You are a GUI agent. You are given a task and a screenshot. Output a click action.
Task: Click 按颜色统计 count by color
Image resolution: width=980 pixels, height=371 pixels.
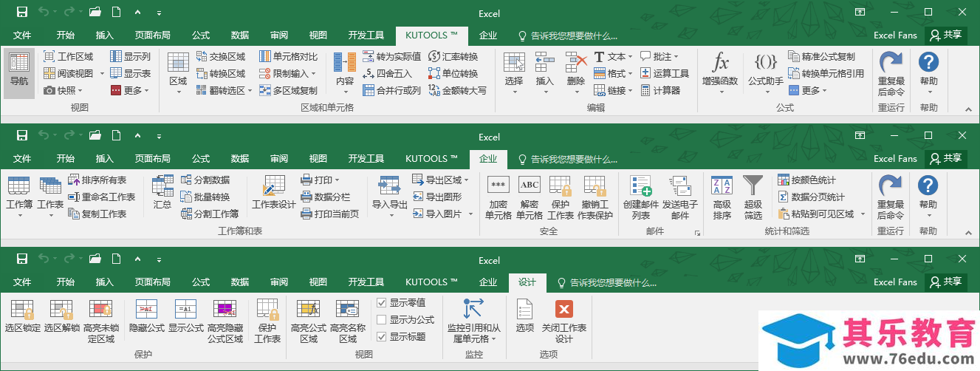click(806, 180)
